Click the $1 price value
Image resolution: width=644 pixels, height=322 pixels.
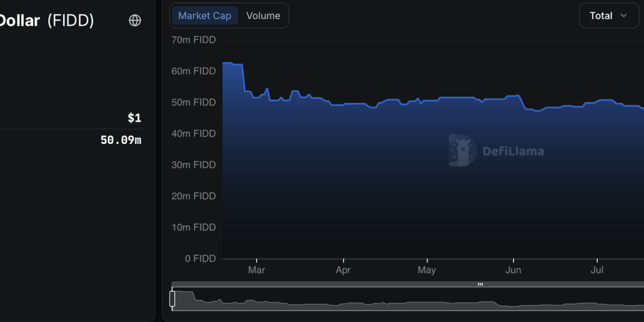pos(134,118)
